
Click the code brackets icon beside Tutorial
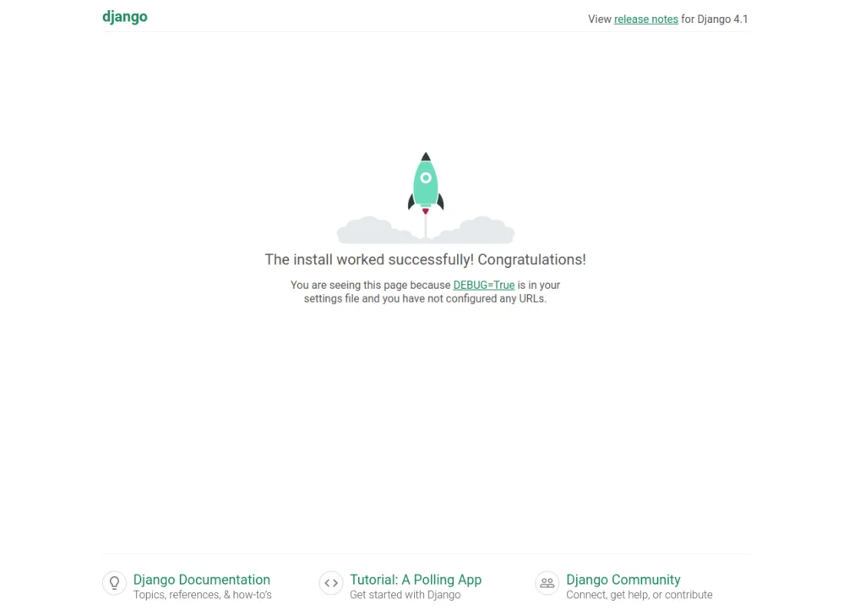click(331, 583)
